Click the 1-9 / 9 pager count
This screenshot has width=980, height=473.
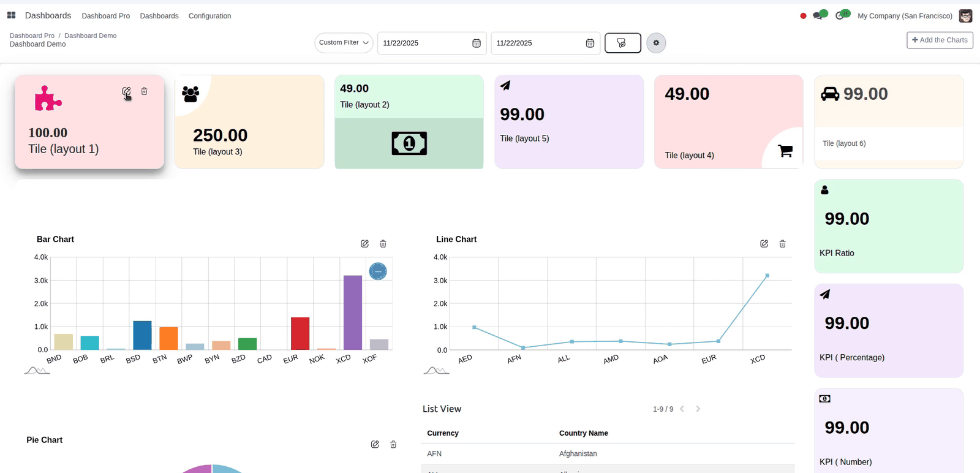coord(663,409)
